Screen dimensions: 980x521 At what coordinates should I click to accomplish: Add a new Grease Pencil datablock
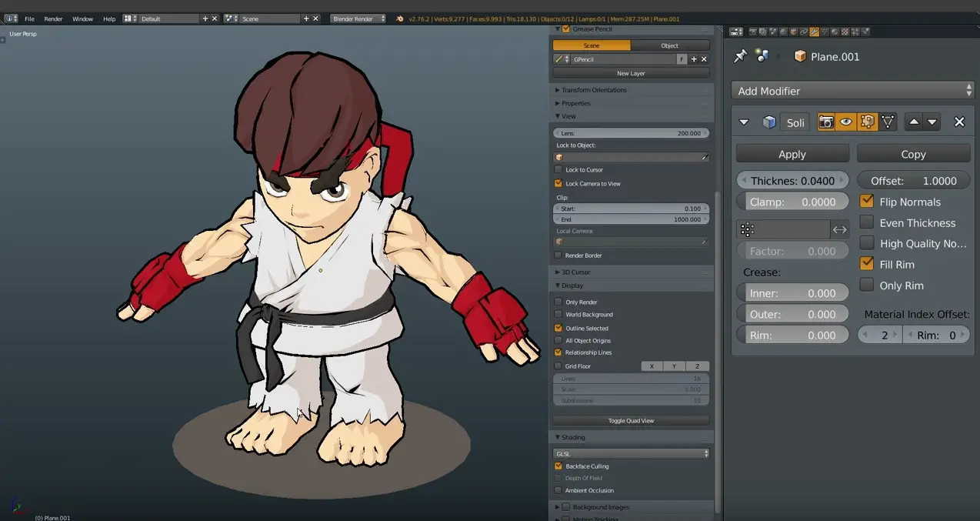click(694, 59)
